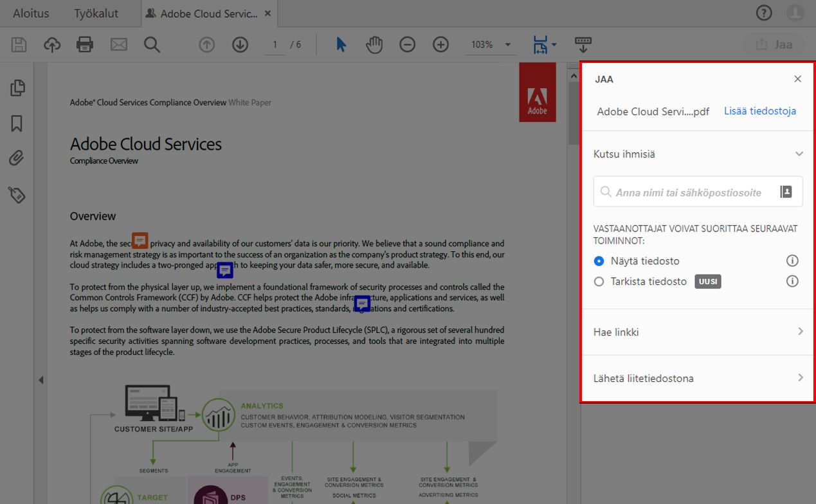Activate the hand pan tool
This screenshot has height=504, width=816.
374,44
